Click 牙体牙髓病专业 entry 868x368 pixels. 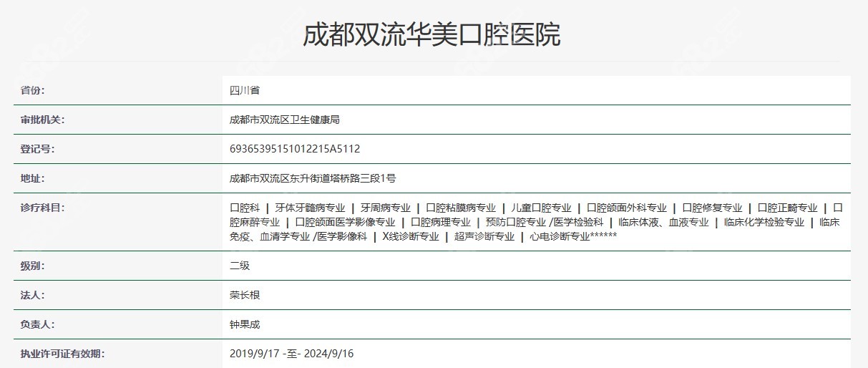pos(310,208)
